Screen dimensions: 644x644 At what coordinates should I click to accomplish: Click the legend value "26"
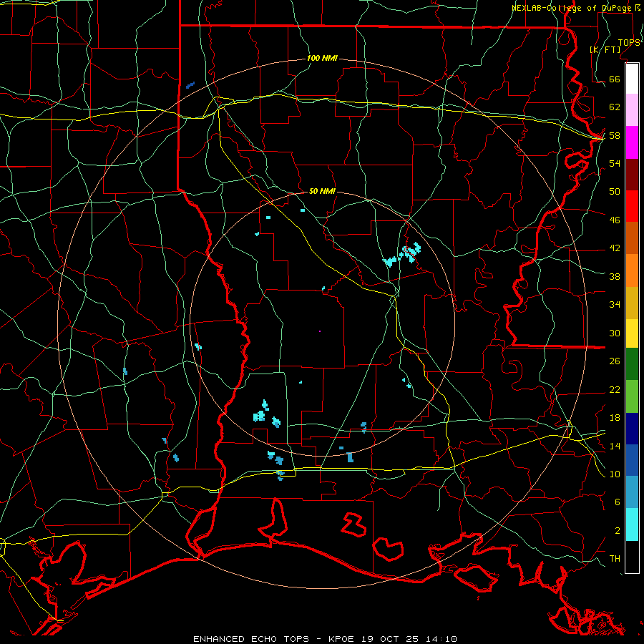pyautogui.click(x=615, y=361)
